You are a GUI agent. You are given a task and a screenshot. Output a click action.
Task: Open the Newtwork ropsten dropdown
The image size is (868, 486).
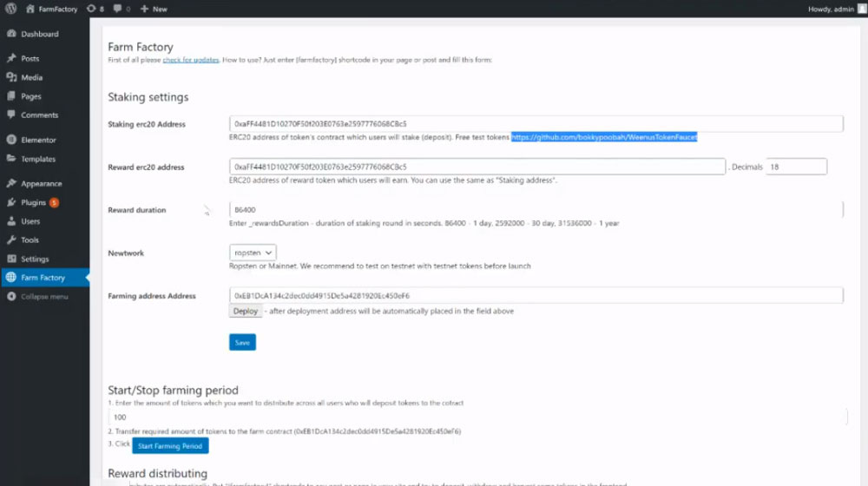[253, 253]
